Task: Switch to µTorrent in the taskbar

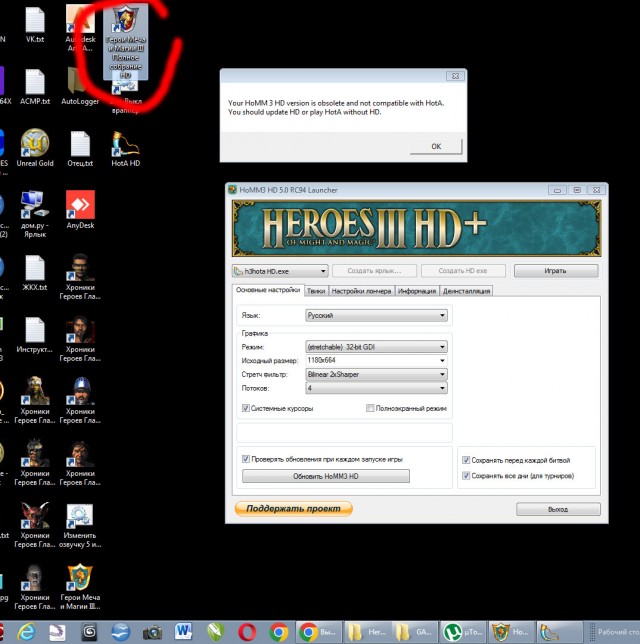Action: pyautogui.click(x=463, y=632)
